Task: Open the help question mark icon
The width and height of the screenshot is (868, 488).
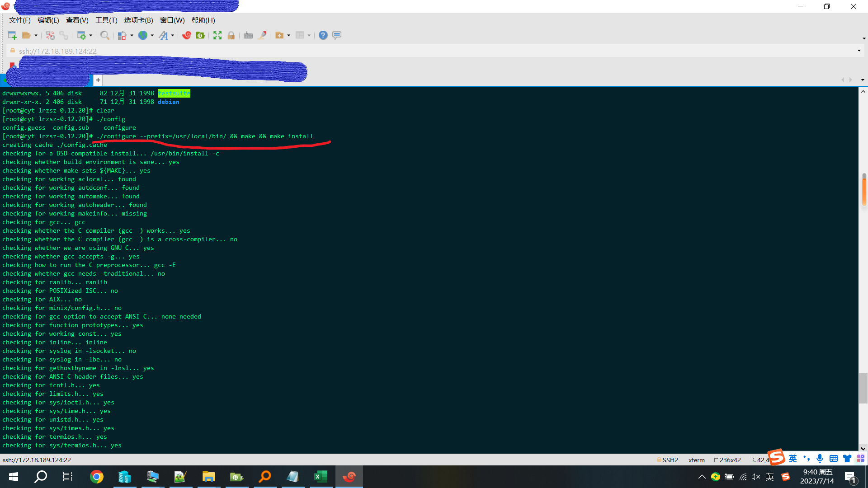Action: [323, 35]
